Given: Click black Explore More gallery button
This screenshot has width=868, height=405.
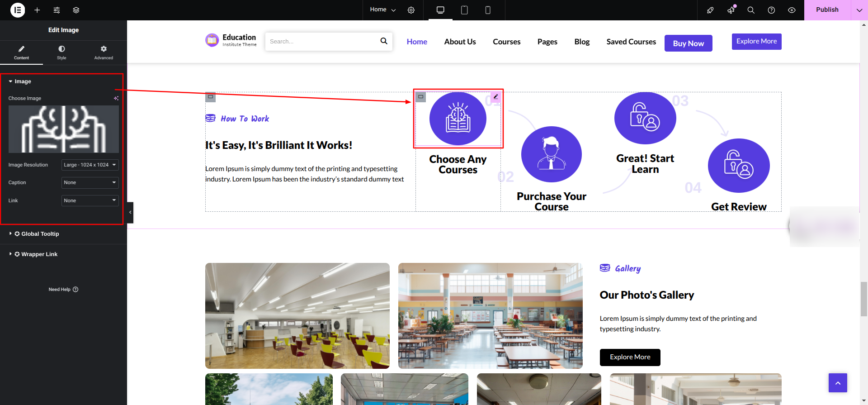Looking at the screenshot, I should (630, 357).
